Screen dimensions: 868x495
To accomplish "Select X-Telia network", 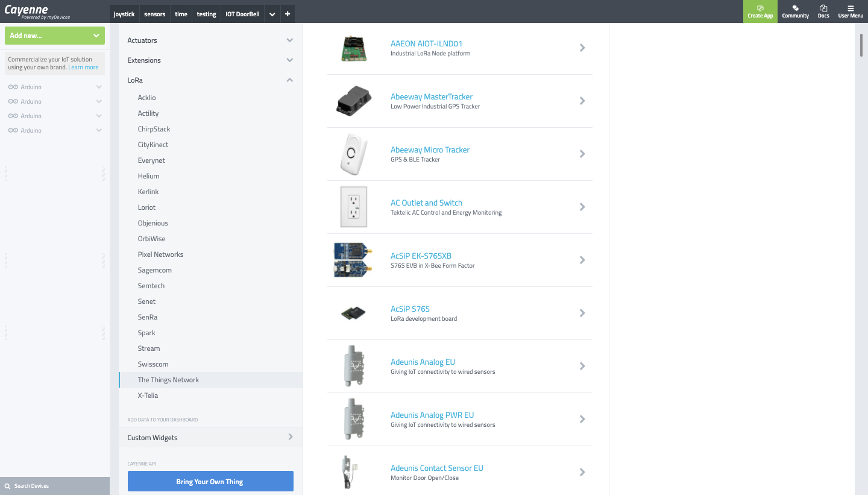I will click(x=148, y=396).
